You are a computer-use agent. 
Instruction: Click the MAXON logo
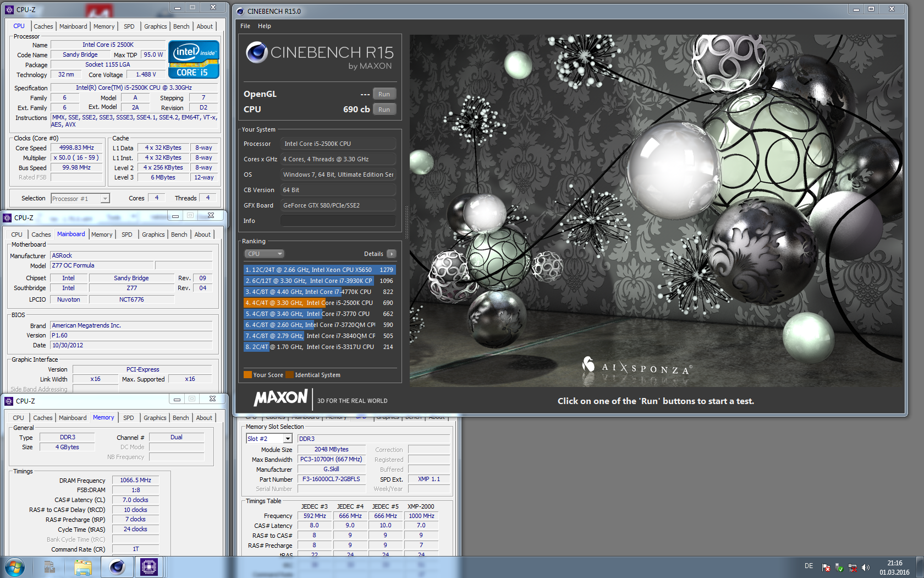[280, 398]
